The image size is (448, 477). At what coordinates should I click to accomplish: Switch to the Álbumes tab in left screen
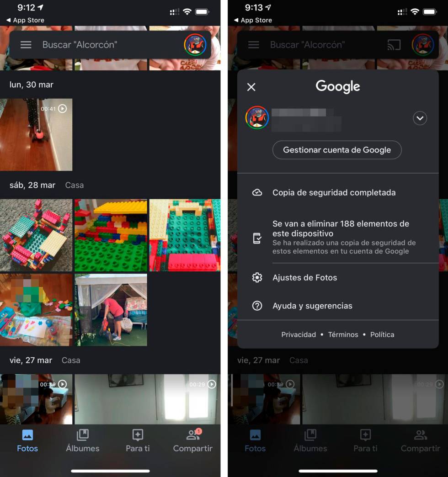coord(82,441)
